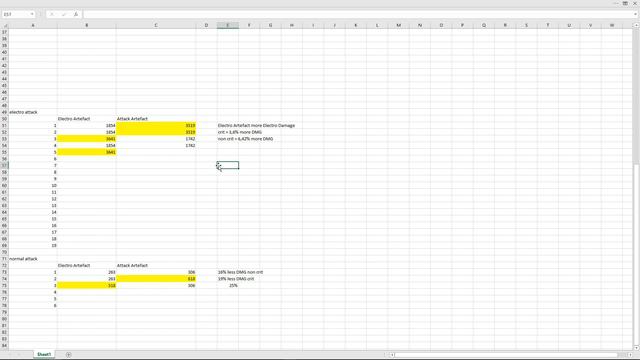The width and height of the screenshot is (640, 360).
Task: Select the 'crit = 3,6% more DMG' note
Action: click(x=240, y=132)
